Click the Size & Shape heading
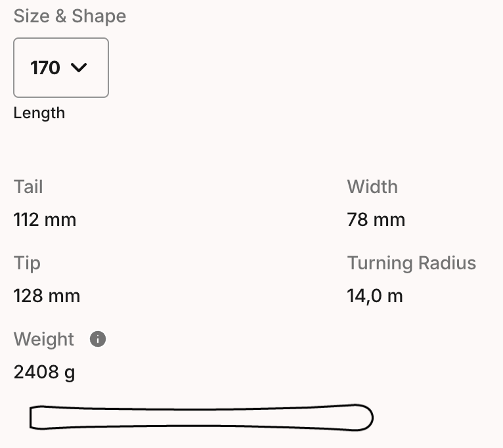Viewport: 503px width, 448px height. pyautogui.click(x=70, y=16)
